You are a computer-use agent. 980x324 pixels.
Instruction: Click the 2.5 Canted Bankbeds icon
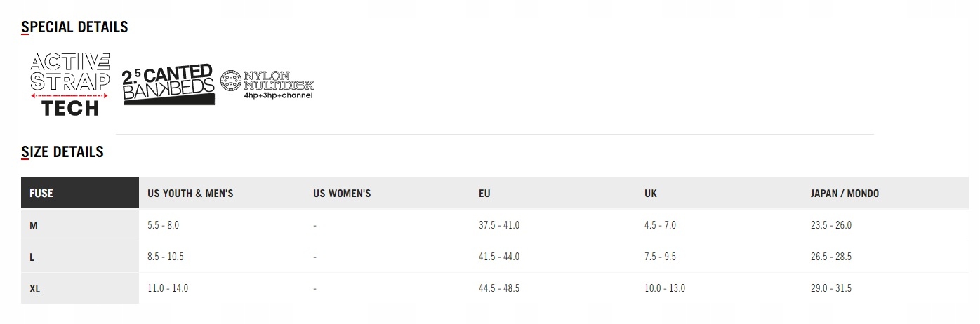168,85
